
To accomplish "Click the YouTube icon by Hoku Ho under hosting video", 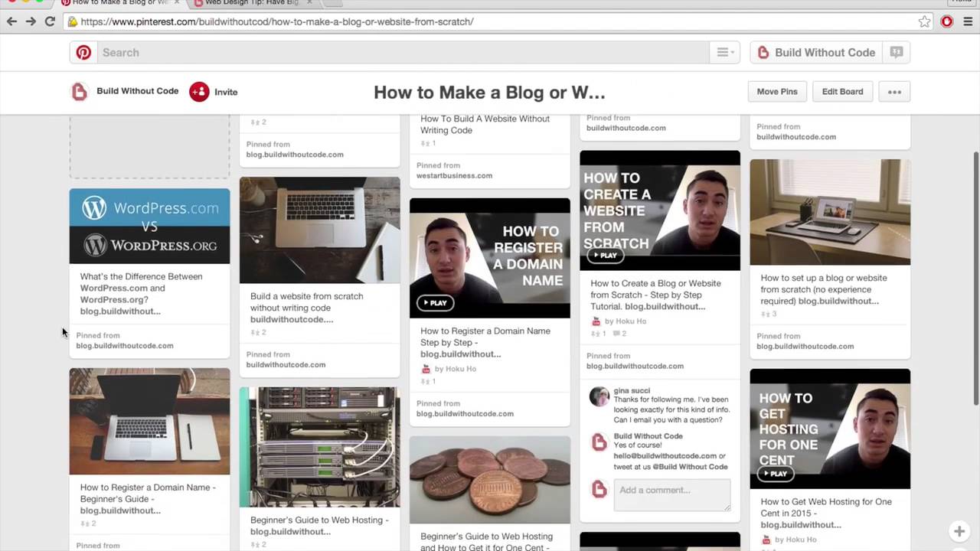I will 766,540.
